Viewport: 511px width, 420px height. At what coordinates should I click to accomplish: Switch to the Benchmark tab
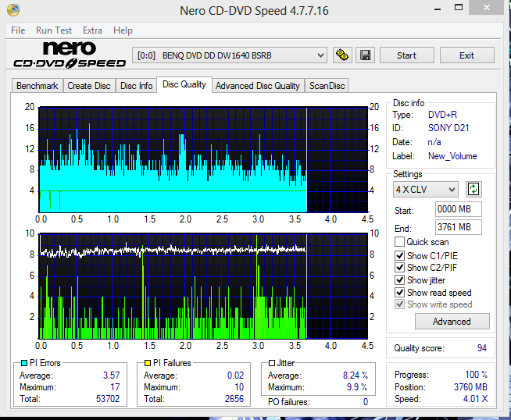click(x=38, y=86)
